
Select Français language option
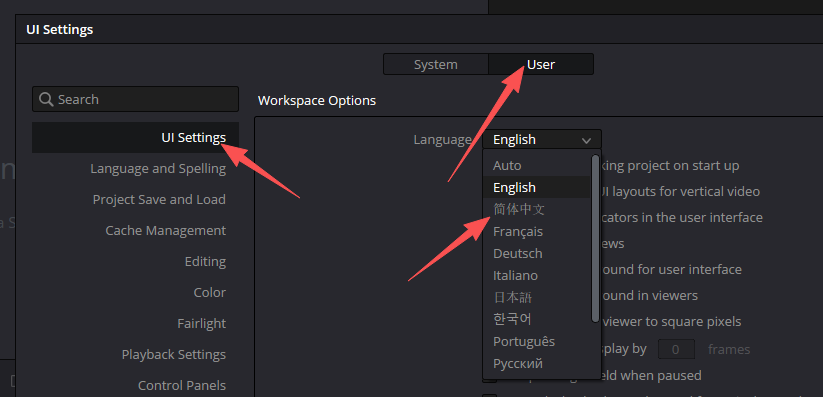point(537,232)
